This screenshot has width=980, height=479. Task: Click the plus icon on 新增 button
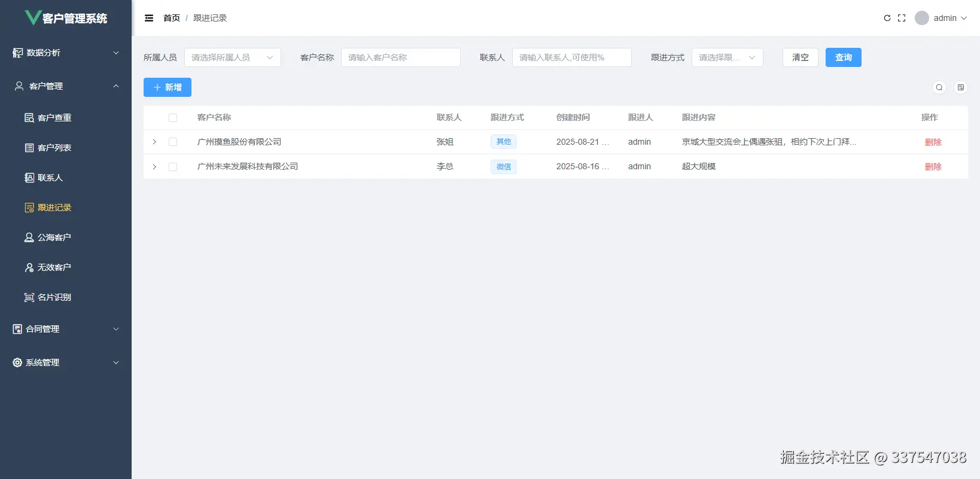[x=157, y=87]
